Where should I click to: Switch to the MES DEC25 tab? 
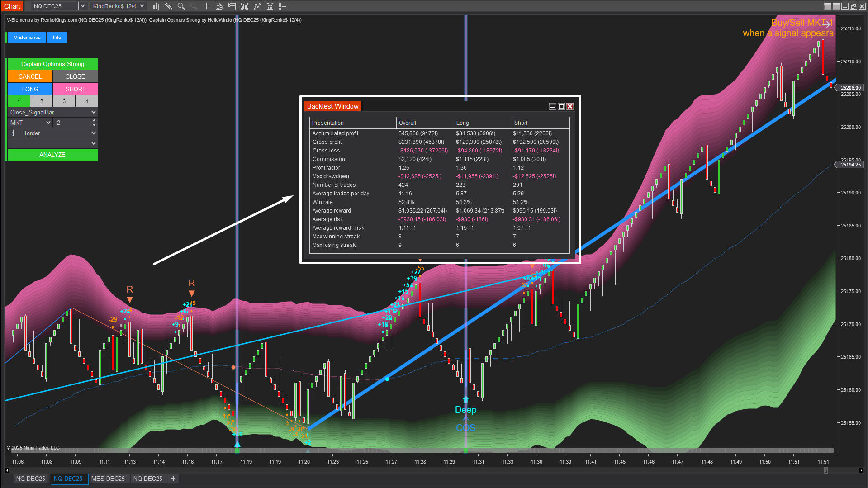(108, 479)
